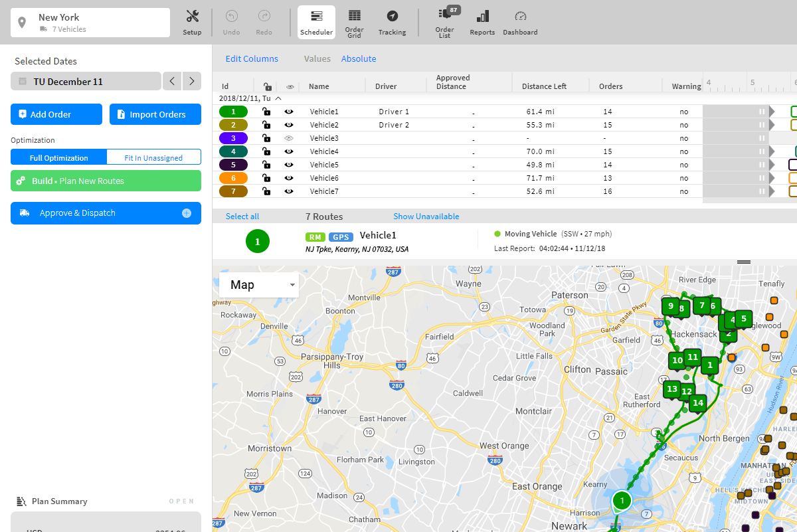Select the Scheduler tab
This screenshot has height=532, width=797.
coord(316,22)
